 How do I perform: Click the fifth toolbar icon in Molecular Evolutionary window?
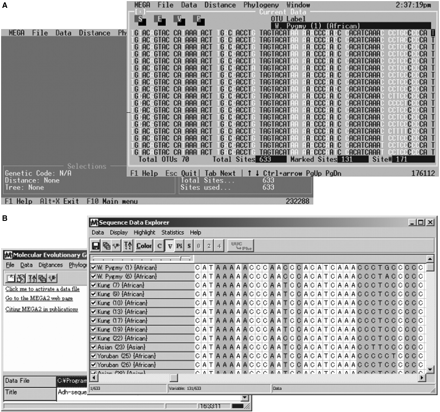coord(53,278)
